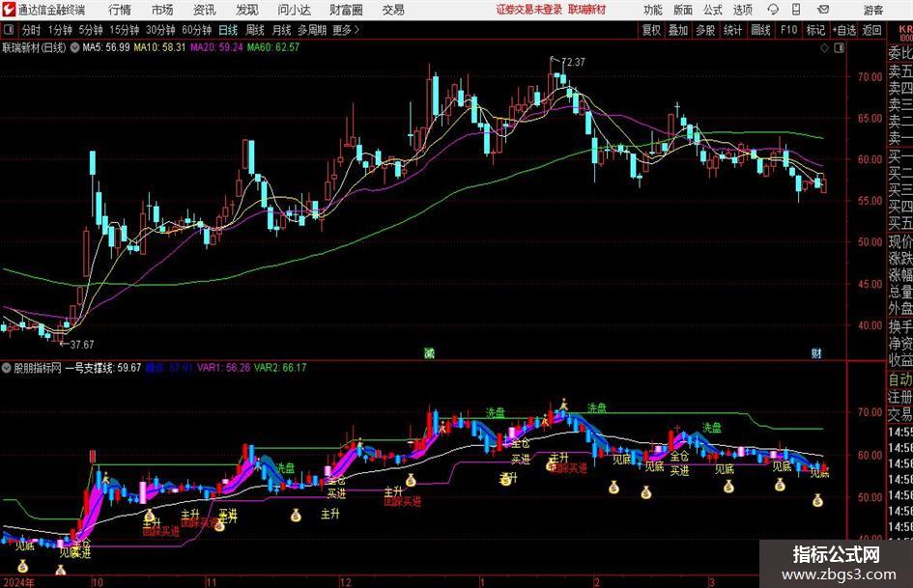Click the blue 财 marker on main chart
The width and height of the screenshot is (913, 588).
click(816, 352)
